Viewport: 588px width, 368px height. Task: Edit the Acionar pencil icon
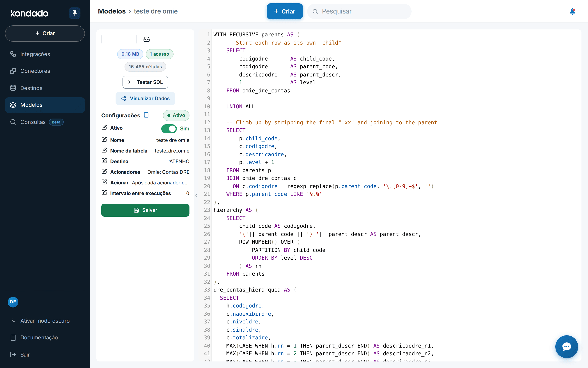[104, 182]
